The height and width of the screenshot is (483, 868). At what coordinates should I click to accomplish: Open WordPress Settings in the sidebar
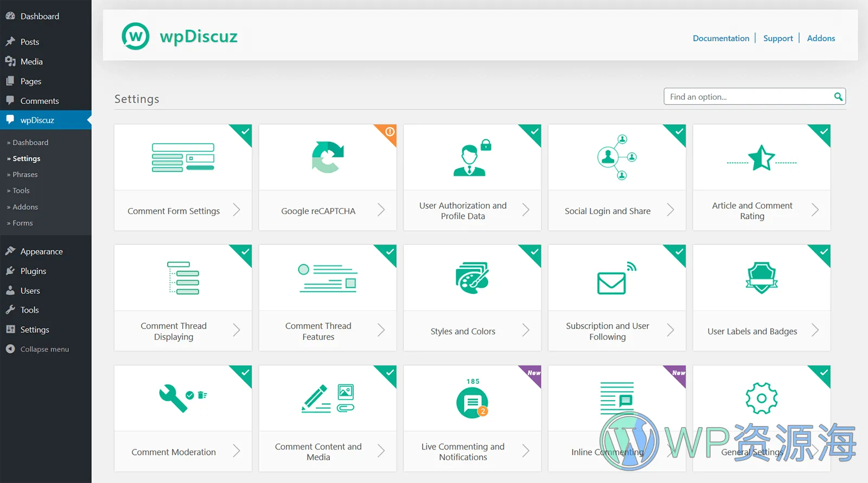coord(35,329)
